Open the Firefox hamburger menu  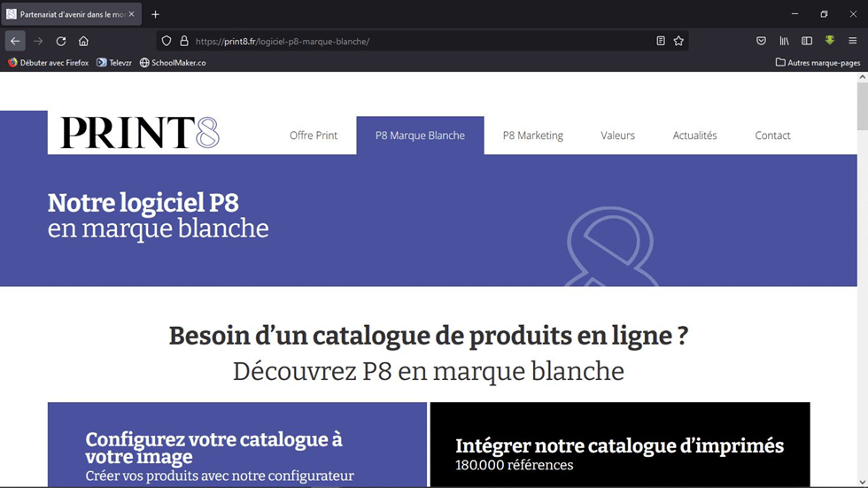pos(852,41)
